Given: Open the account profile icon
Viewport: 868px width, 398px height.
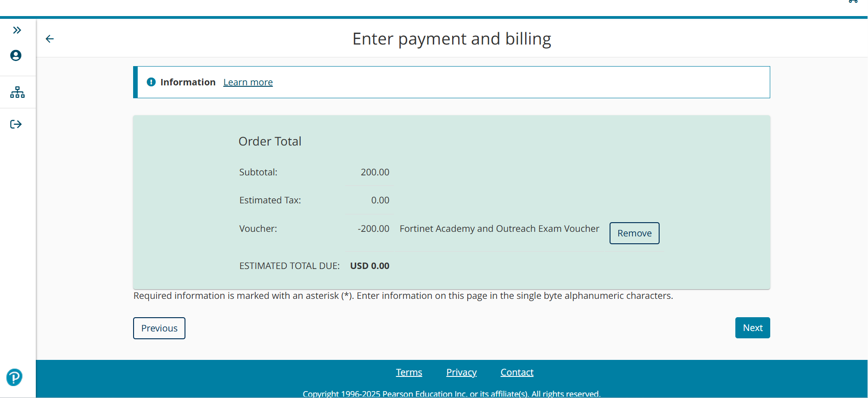Looking at the screenshot, I should point(16,56).
